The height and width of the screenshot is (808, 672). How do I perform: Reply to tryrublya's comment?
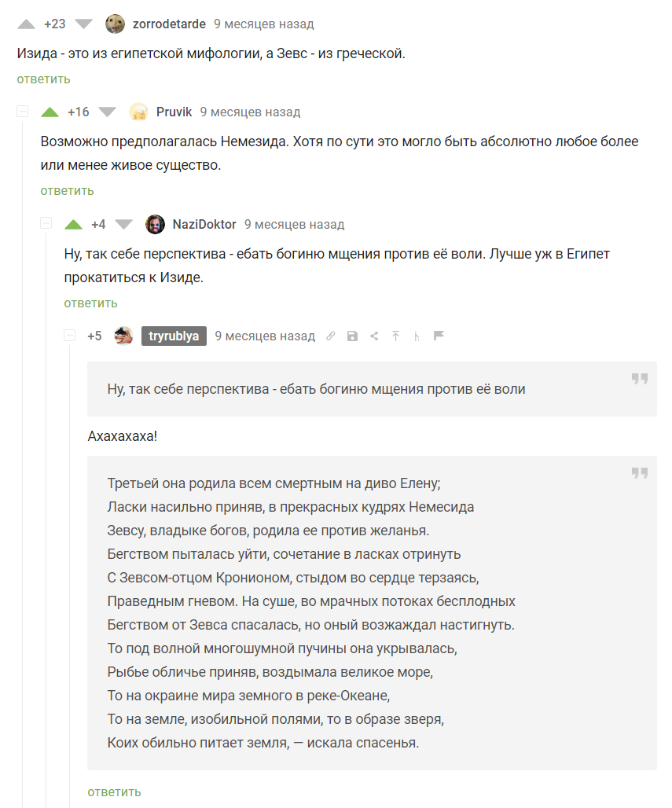114,791
